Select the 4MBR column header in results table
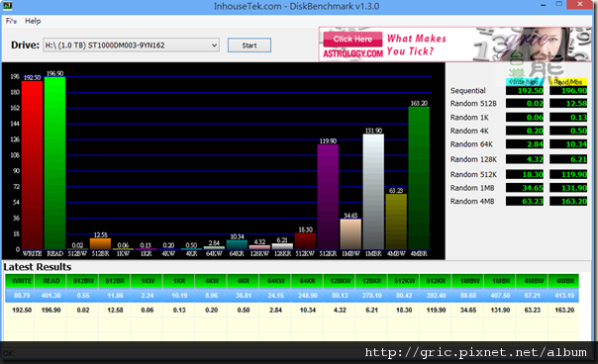This screenshot has width=598, height=364. pyautogui.click(x=564, y=281)
